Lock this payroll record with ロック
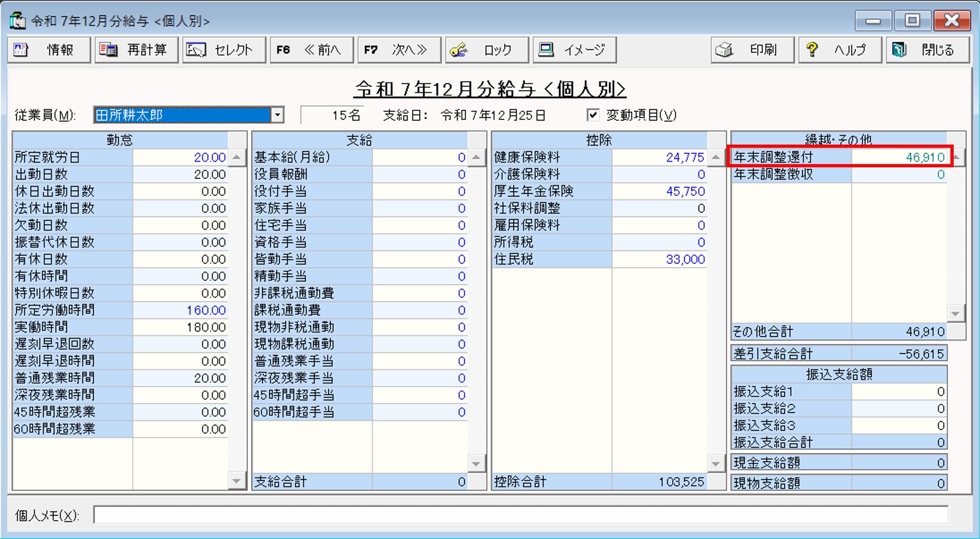The height and width of the screenshot is (539, 980). point(486,49)
